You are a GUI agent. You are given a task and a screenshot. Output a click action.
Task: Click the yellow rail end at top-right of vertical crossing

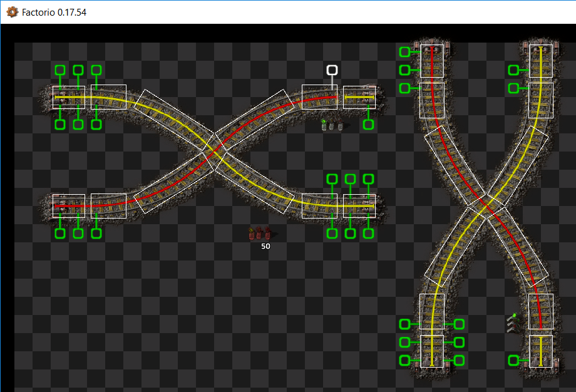click(541, 61)
